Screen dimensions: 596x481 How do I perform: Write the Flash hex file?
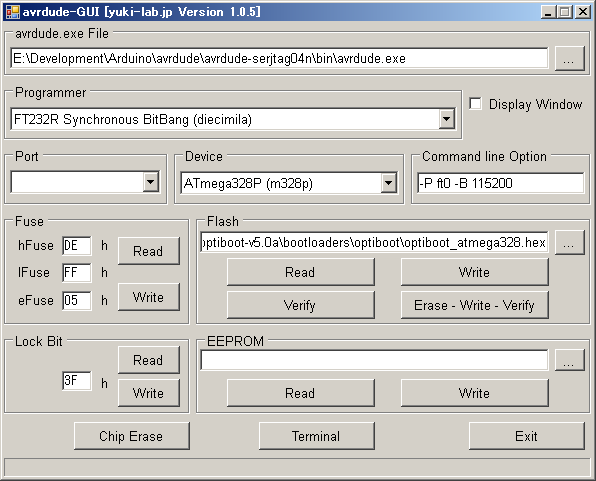coord(474,272)
